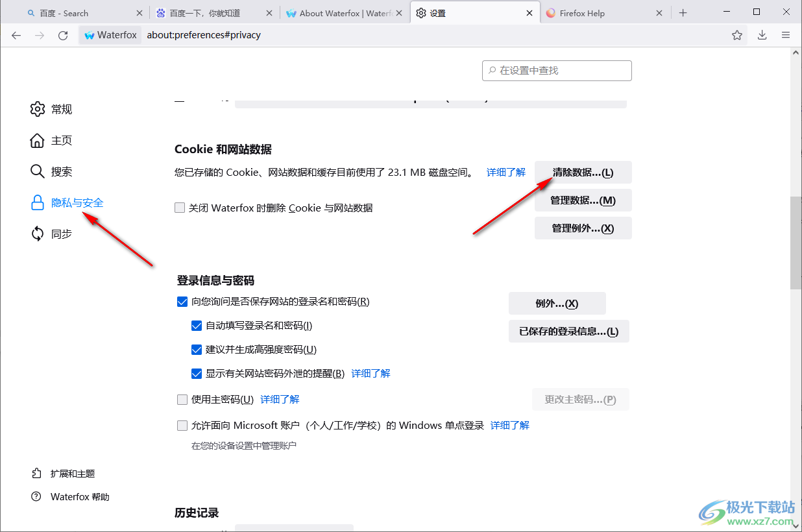Uncheck 建议并生成高强度密码
This screenshot has width=802, height=532.
pos(197,350)
